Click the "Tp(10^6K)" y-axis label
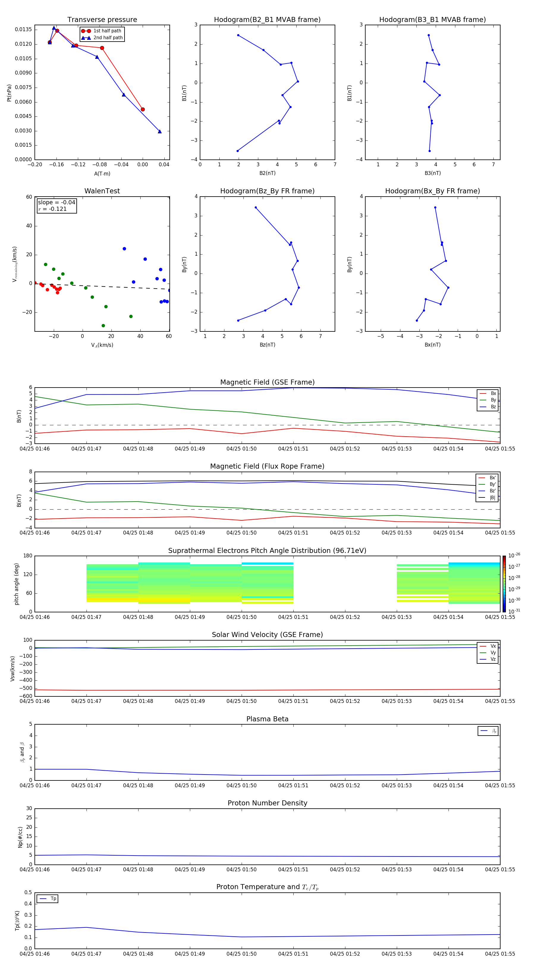 coord(17,921)
